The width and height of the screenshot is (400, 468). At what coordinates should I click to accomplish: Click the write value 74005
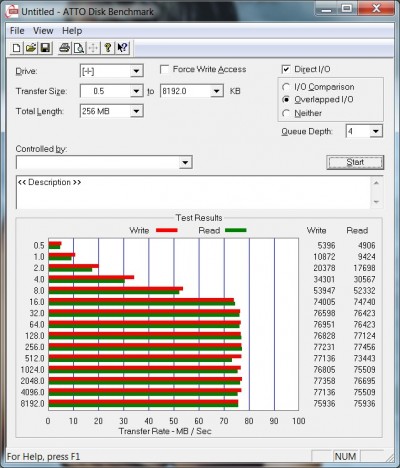click(324, 302)
